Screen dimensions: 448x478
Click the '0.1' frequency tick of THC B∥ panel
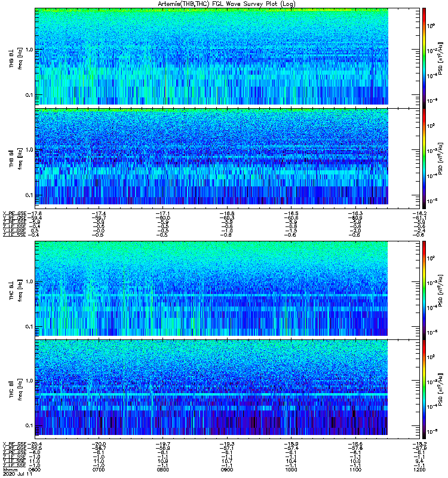(29, 425)
